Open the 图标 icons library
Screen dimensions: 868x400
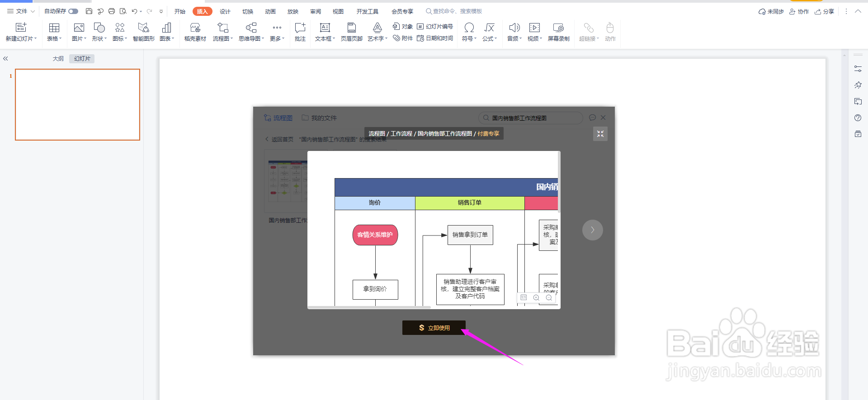120,32
